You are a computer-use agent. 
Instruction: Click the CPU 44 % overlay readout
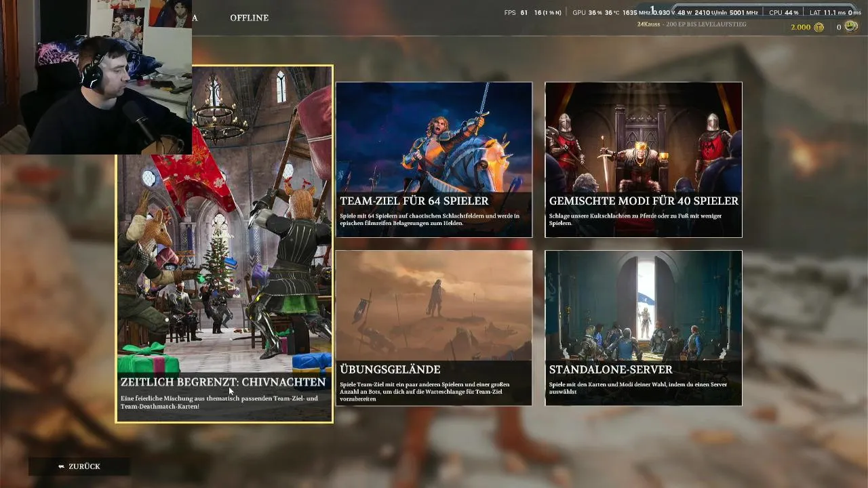(784, 12)
